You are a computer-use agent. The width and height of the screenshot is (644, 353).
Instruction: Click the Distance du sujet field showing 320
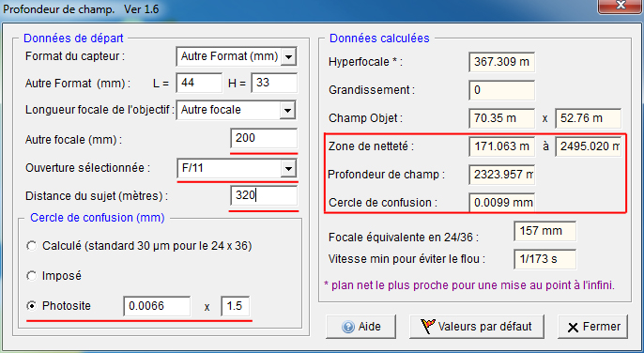pos(264,195)
